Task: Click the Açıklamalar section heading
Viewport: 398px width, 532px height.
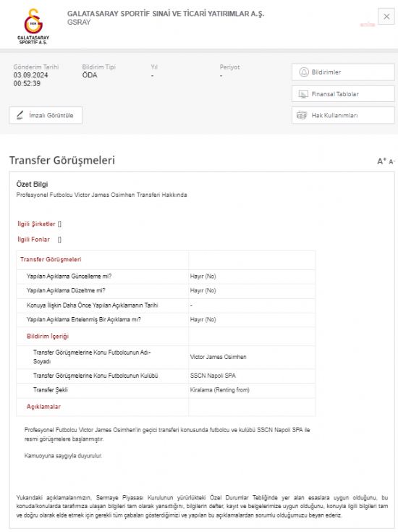Action: [x=43, y=407]
